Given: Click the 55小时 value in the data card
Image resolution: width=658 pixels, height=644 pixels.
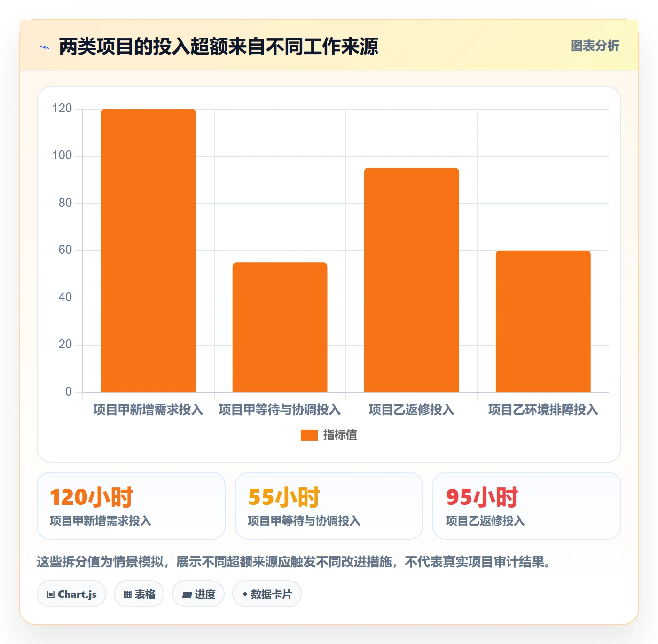Looking at the screenshot, I should coord(284,497).
